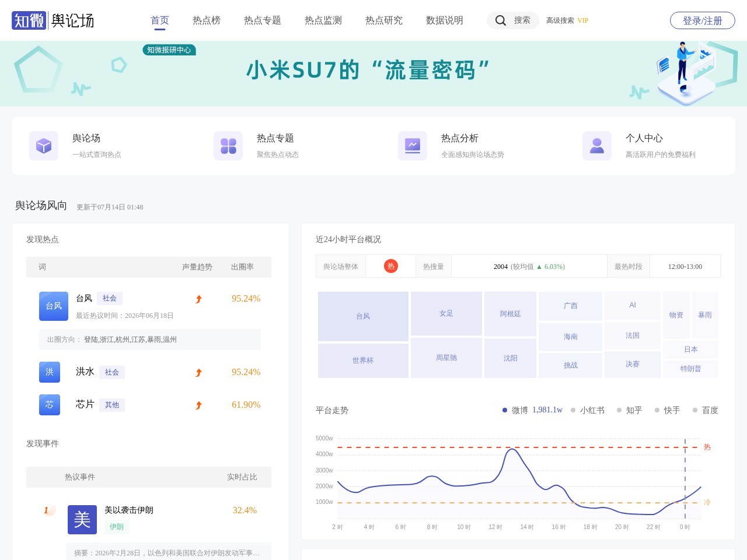Open the 热点榜 menu item

[x=207, y=20]
